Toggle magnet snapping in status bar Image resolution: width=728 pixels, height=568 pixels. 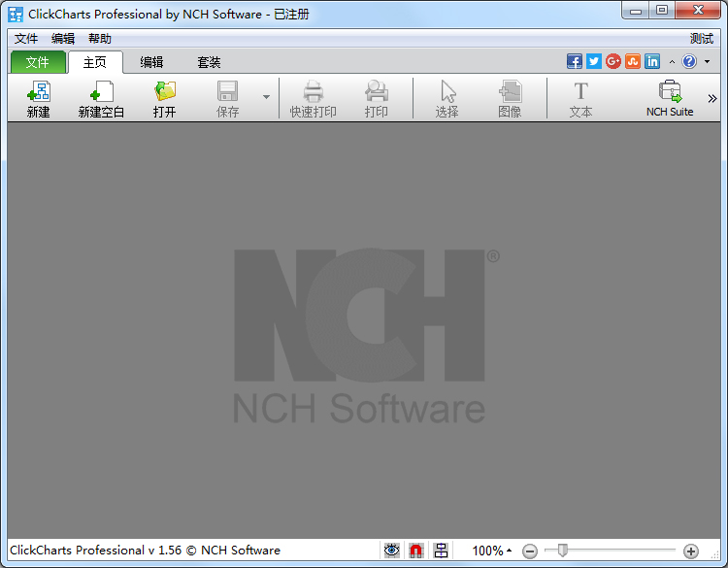[x=416, y=551]
